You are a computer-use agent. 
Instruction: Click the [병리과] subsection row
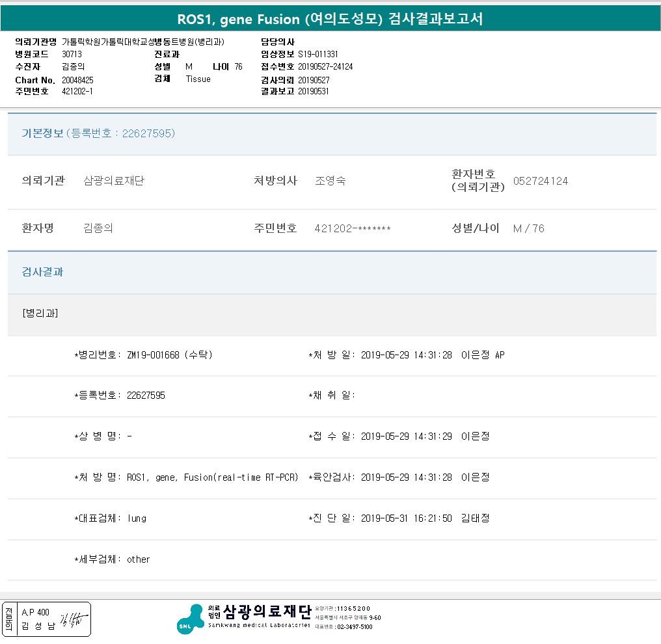click(x=40, y=313)
